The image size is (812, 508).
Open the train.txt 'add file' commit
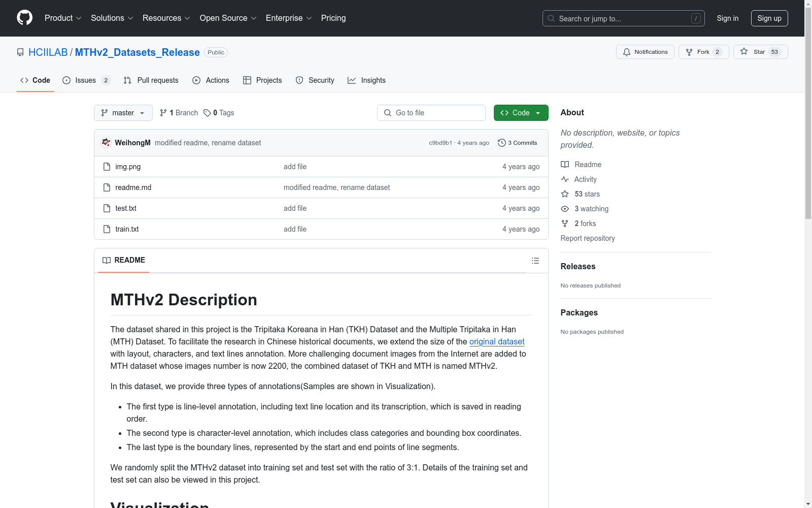pos(295,229)
